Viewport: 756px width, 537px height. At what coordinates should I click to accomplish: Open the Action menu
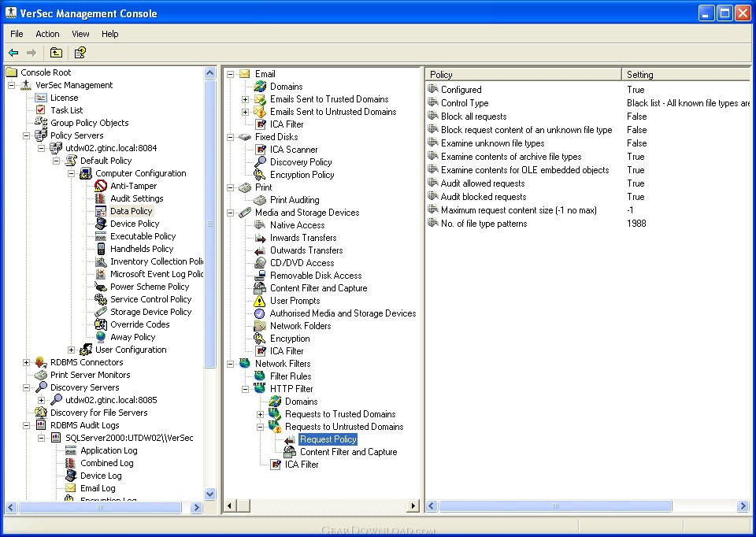pyautogui.click(x=47, y=34)
